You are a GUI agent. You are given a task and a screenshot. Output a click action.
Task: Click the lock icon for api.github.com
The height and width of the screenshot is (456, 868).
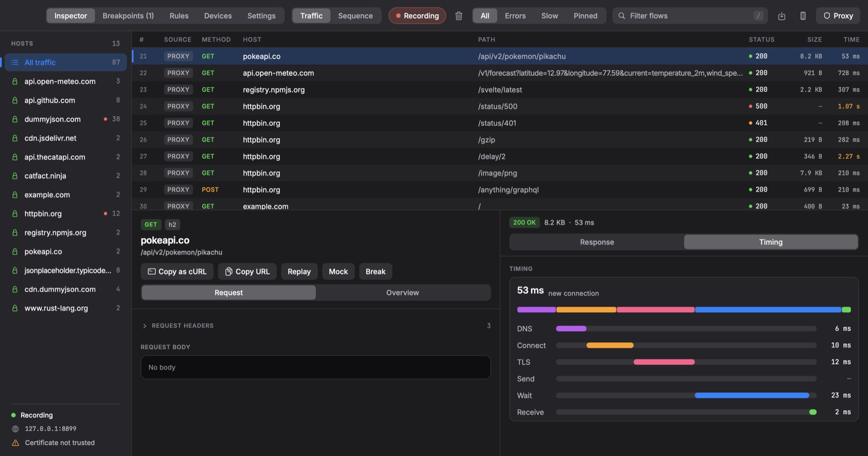(15, 100)
